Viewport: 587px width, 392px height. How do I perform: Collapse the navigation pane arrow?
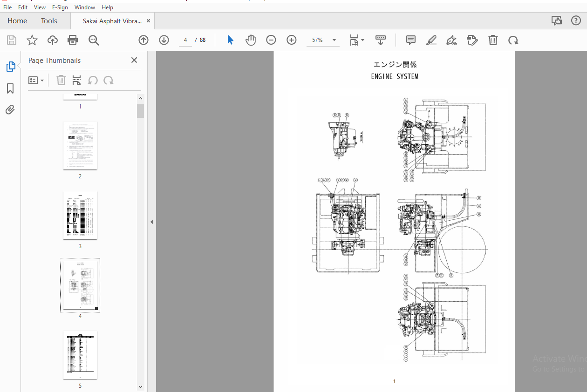click(x=152, y=222)
